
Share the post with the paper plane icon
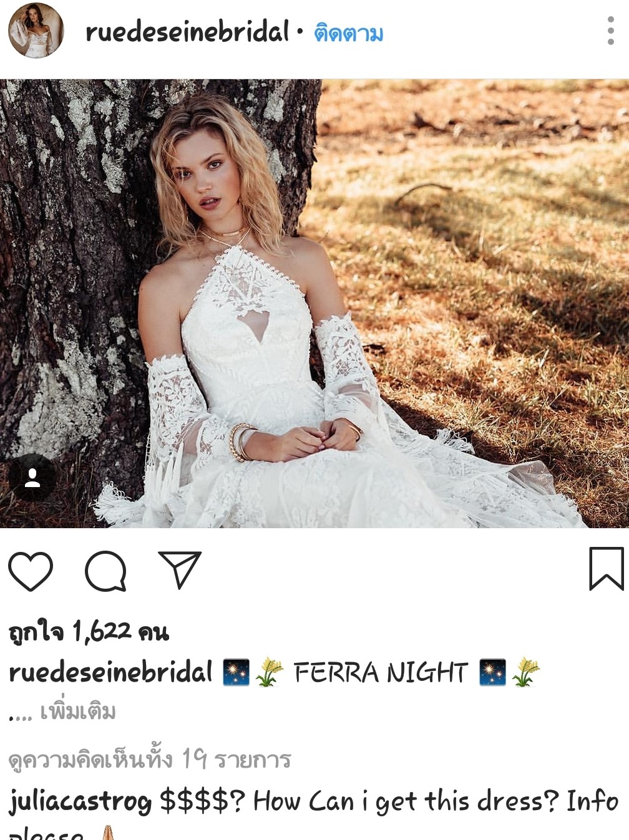pos(180,569)
